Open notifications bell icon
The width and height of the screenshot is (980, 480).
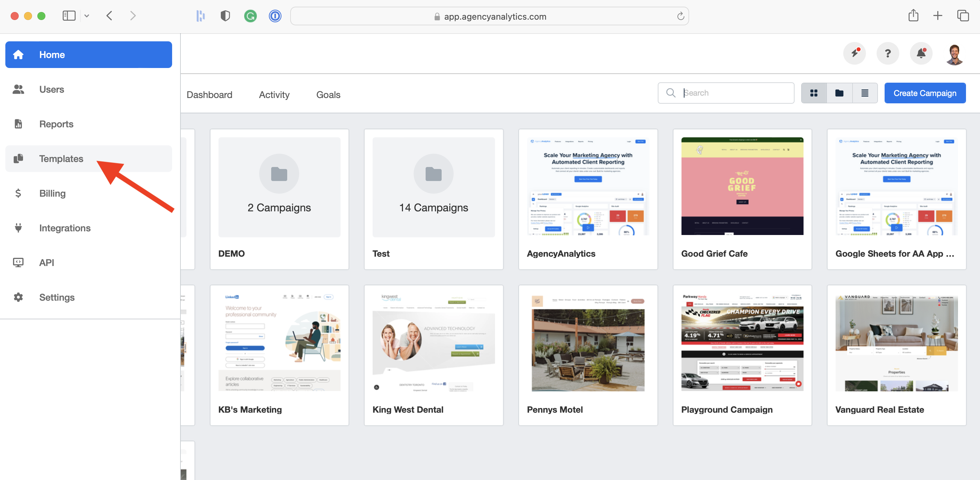coord(921,53)
